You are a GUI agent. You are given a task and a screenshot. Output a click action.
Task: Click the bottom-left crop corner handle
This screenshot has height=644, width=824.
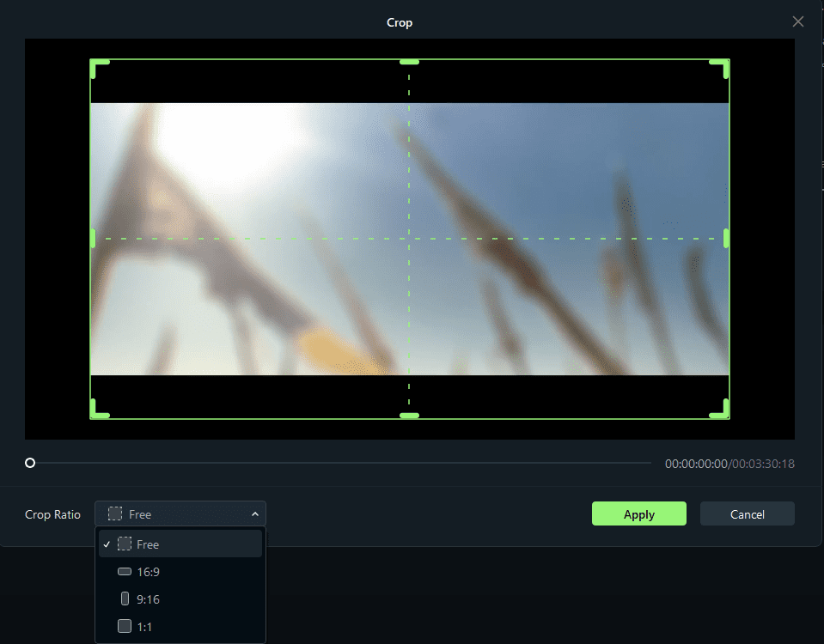point(98,410)
